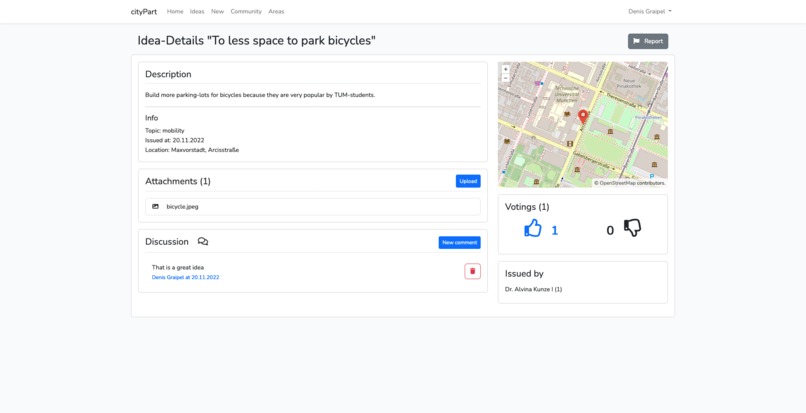Click the image icon beside bicycle.jpeg
Image resolution: width=806 pixels, height=413 pixels.
(x=155, y=206)
